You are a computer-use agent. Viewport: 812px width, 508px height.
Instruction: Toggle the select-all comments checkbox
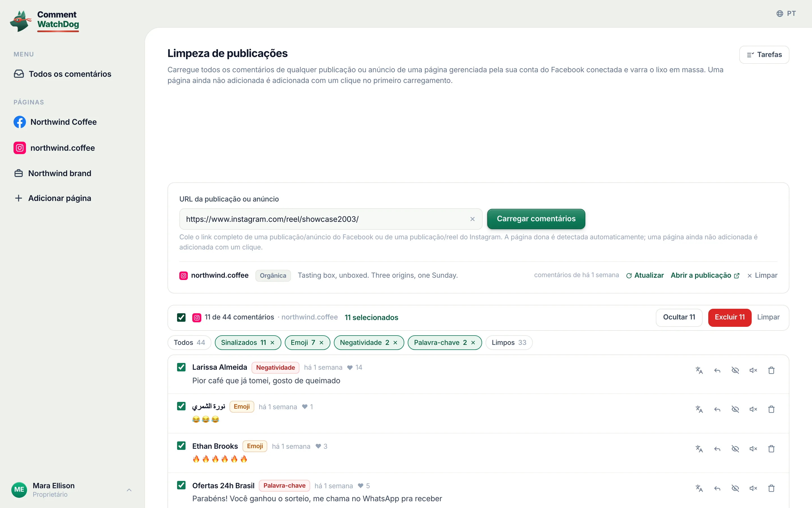tap(181, 317)
